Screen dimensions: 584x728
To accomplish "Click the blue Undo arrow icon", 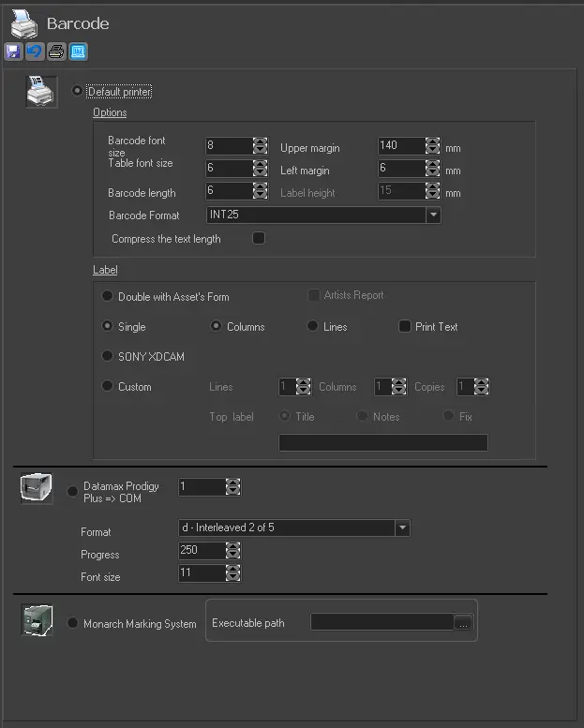I will tap(35, 52).
